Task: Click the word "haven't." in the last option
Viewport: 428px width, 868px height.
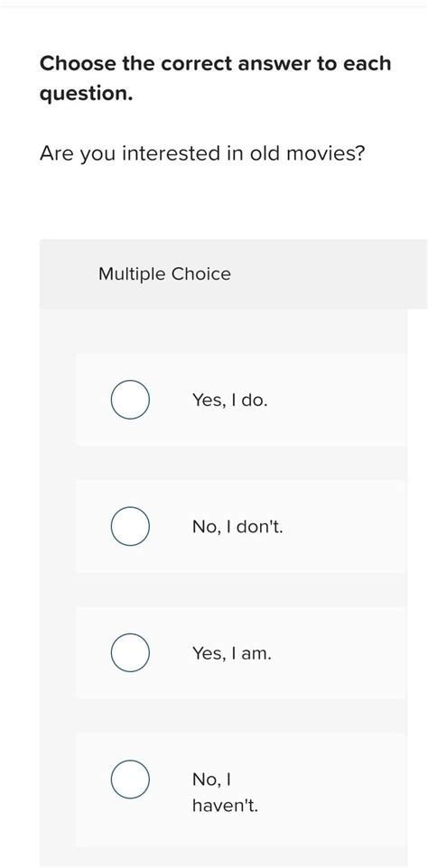Action: (x=225, y=806)
